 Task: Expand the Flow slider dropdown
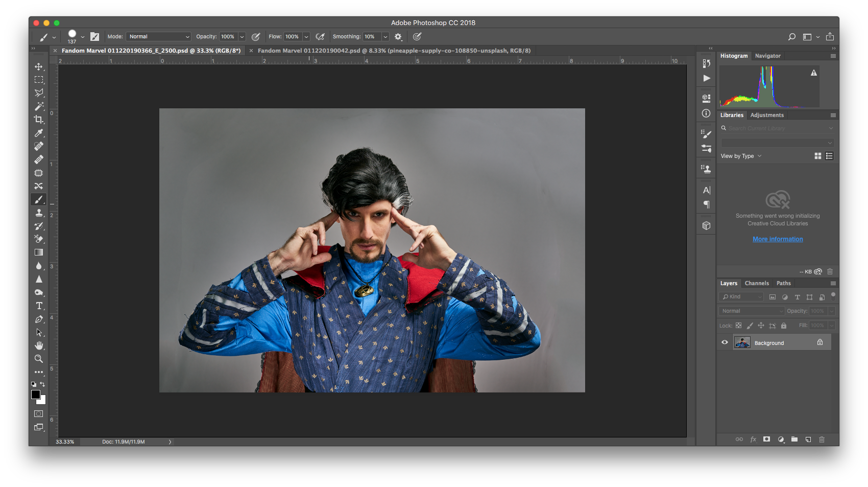coord(306,37)
